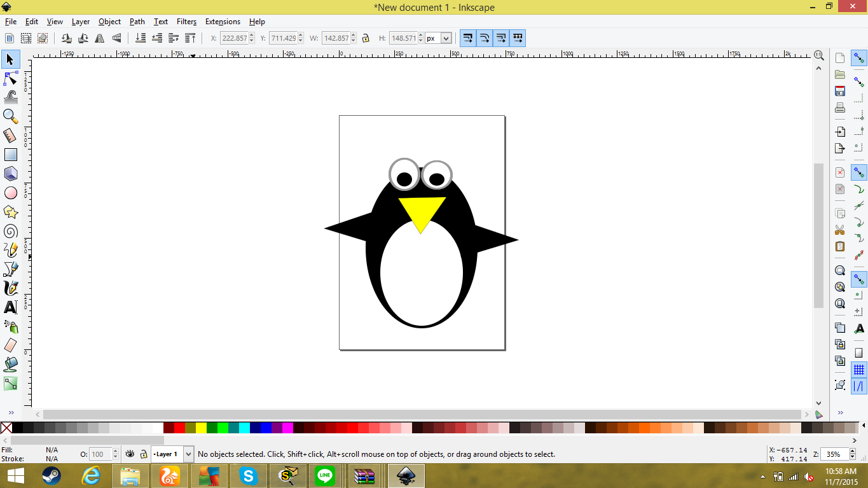Toggle scaling rounded rectangle corners
Viewport: 868px width, 488px height.
coord(485,38)
